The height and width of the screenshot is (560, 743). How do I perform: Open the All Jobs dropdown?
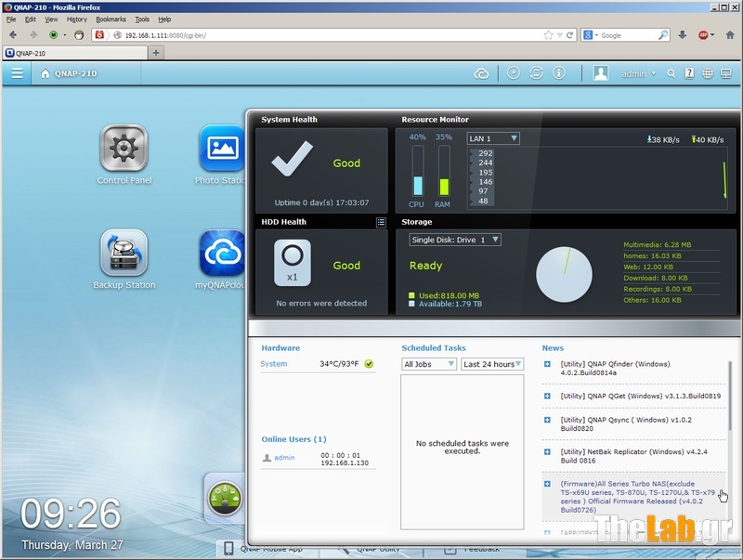pos(429,364)
